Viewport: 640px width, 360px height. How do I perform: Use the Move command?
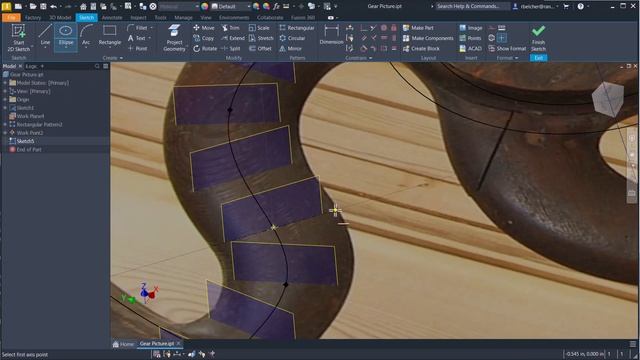(204, 28)
